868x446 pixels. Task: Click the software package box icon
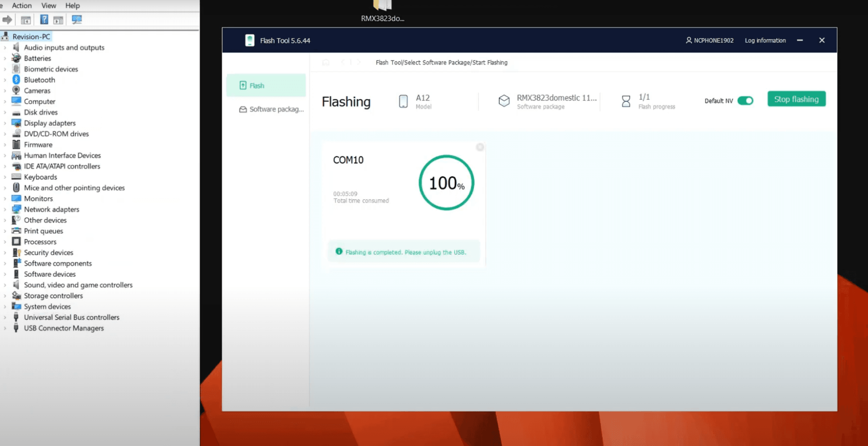click(x=504, y=101)
